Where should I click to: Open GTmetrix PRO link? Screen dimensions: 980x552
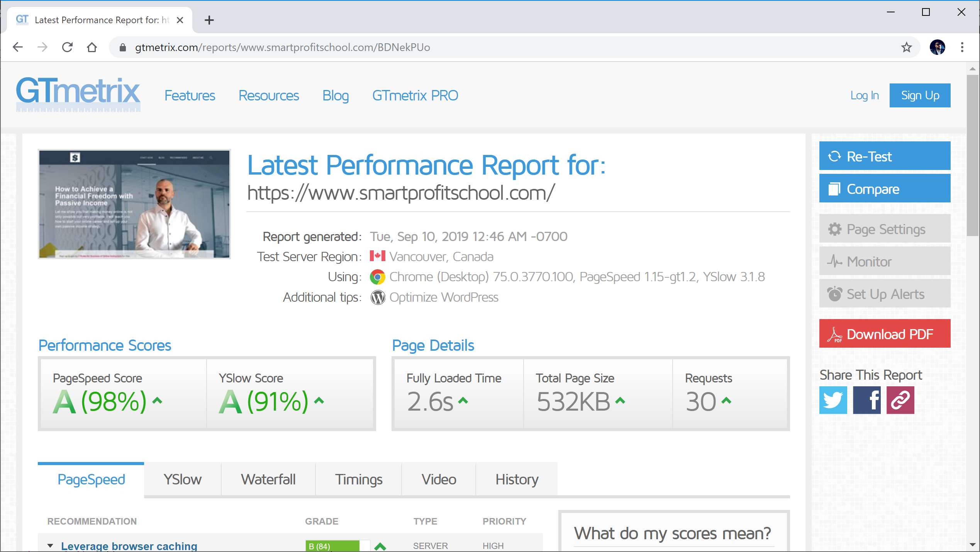coord(415,95)
